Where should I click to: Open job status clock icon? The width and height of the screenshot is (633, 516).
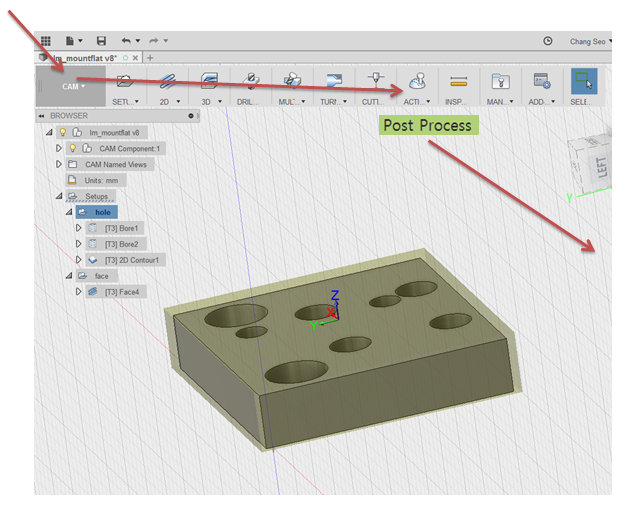point(548,41)
